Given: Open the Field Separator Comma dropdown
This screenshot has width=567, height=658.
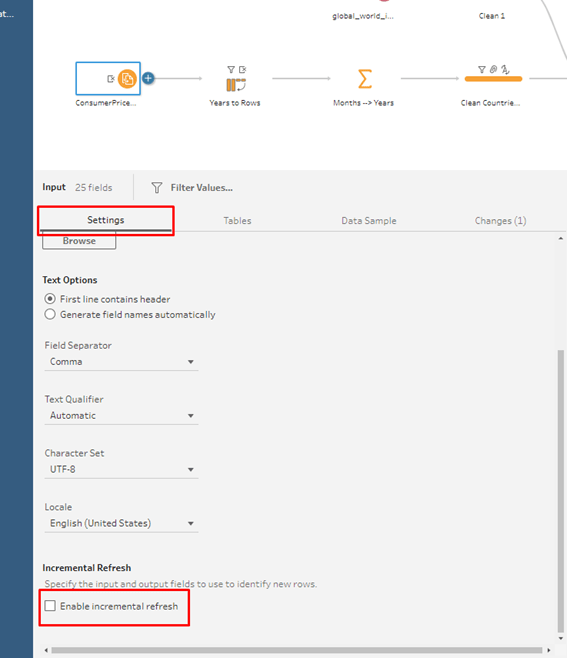Looking at the screenshot, I should point(121,362).
